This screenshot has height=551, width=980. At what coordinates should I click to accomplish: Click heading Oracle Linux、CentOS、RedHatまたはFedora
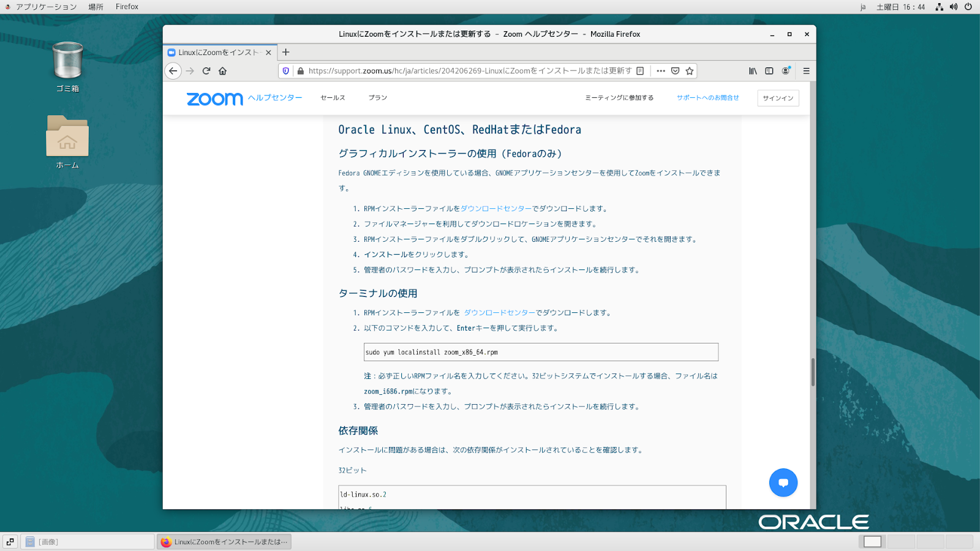point(460,130)
